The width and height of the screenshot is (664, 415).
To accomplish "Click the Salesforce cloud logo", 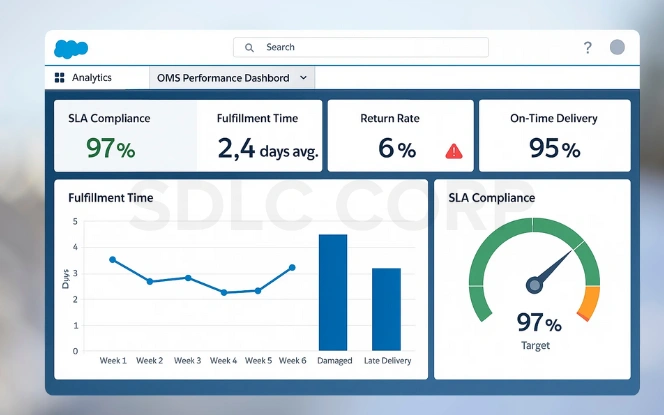I will coord(72,48).
